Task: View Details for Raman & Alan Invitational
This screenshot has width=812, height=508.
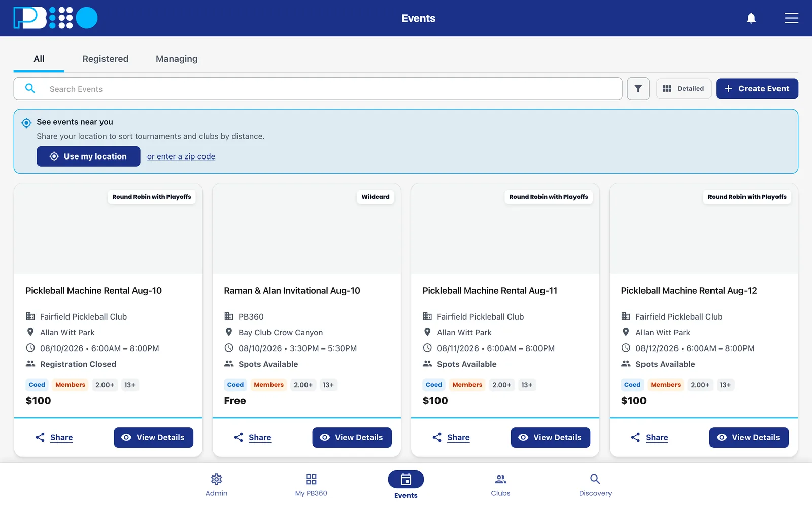Action: coord(352,437)
